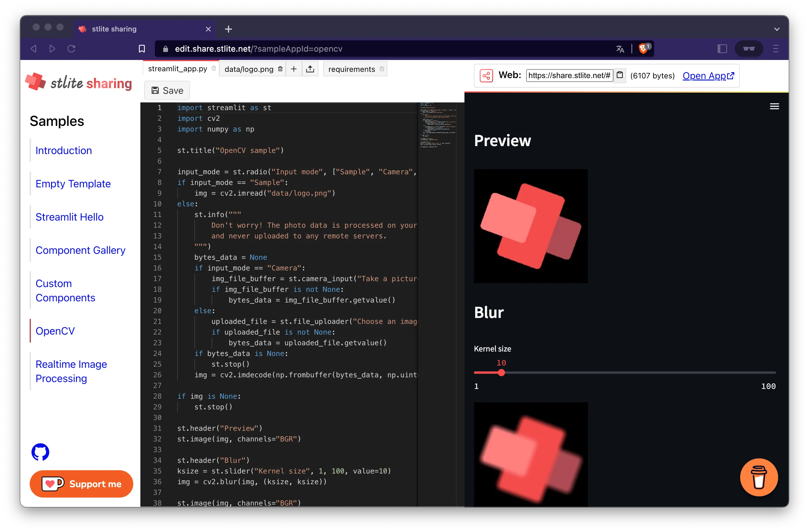Click the translate page icon
The image size is (809, 532).
(620, 48)
